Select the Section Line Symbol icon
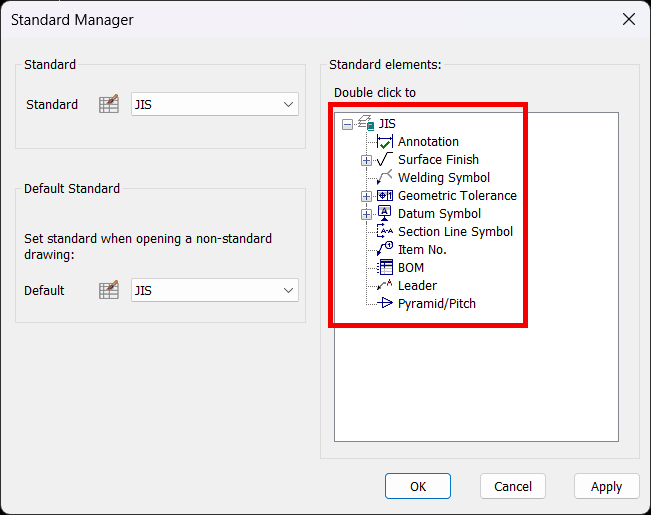 (x=384, y=231)
